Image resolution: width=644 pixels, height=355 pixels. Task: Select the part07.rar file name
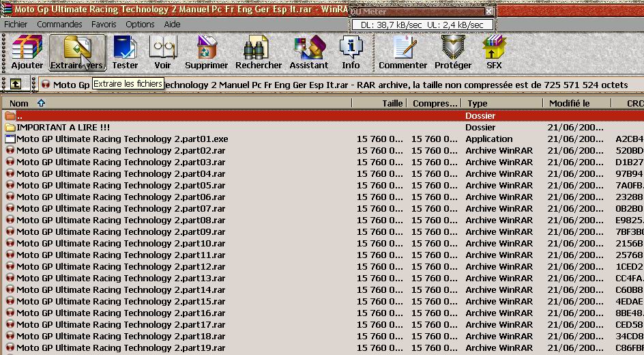click(121, 208)
